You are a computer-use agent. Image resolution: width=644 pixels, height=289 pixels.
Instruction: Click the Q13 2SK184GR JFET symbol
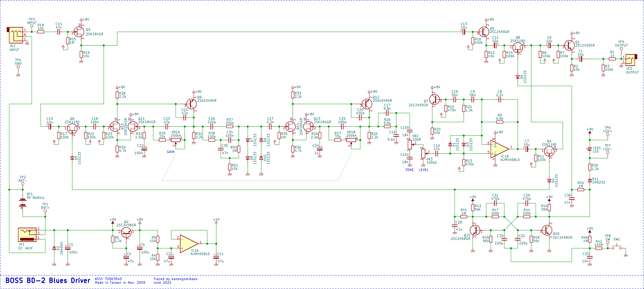click(308, 126)
